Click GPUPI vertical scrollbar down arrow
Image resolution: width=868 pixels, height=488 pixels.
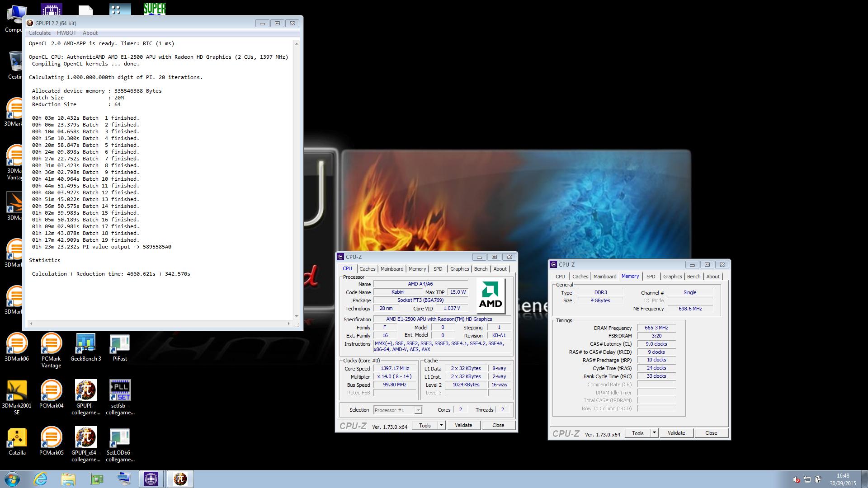[x=297, y=316]
